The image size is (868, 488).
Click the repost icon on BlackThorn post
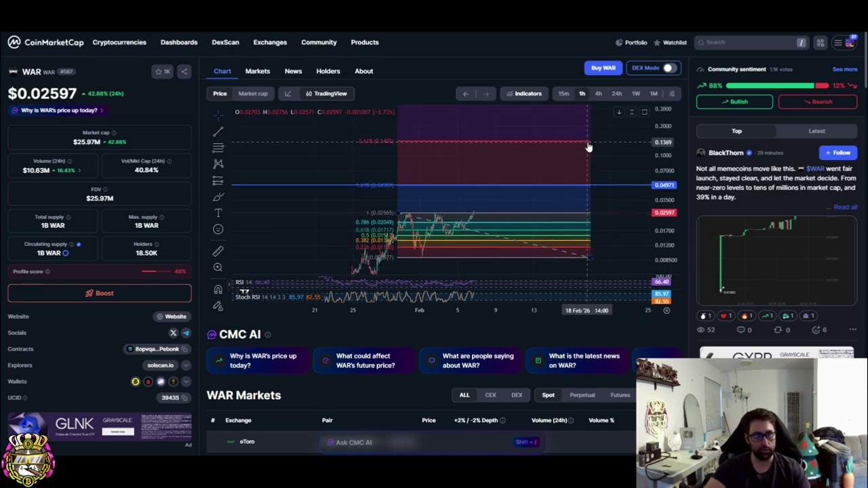778,330
